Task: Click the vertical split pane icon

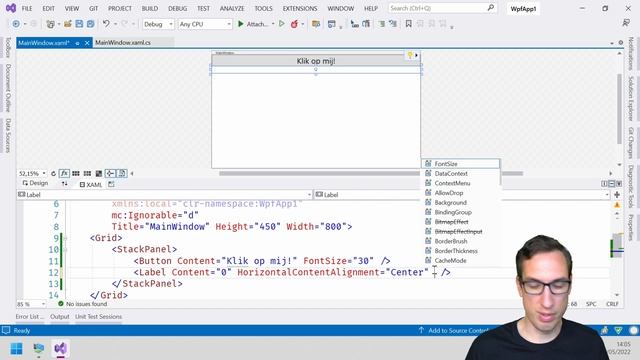Action: point(604,184)
